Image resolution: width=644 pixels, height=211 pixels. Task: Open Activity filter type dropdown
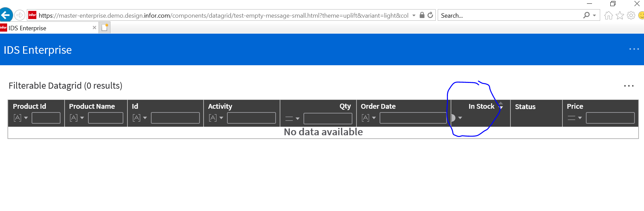(216, 118)
